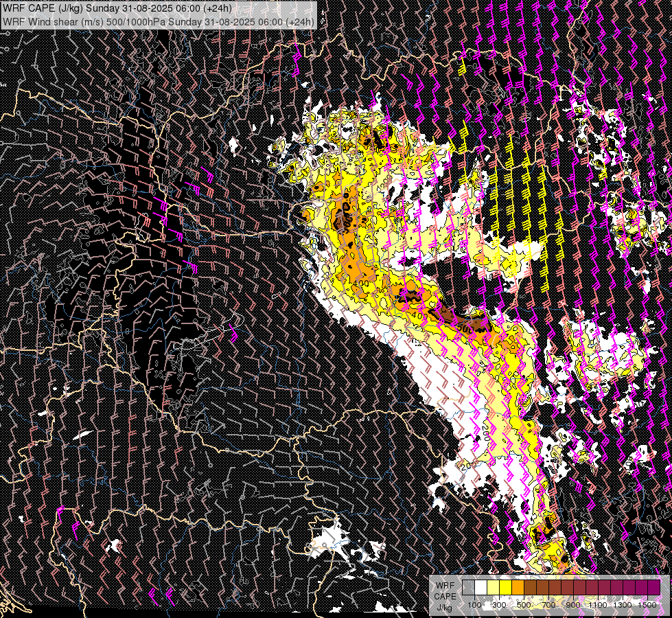Click the legend label 900

tap(573, 605)
